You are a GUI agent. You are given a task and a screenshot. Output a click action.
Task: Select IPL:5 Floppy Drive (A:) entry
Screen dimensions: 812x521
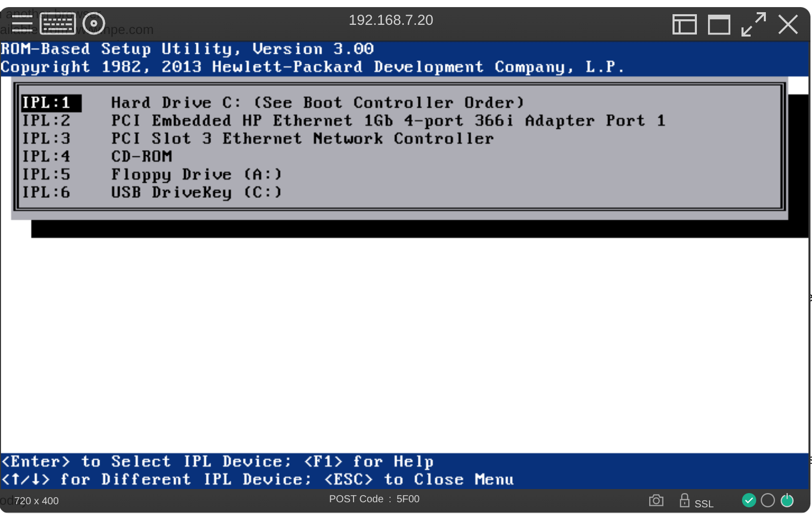point(152,175)
